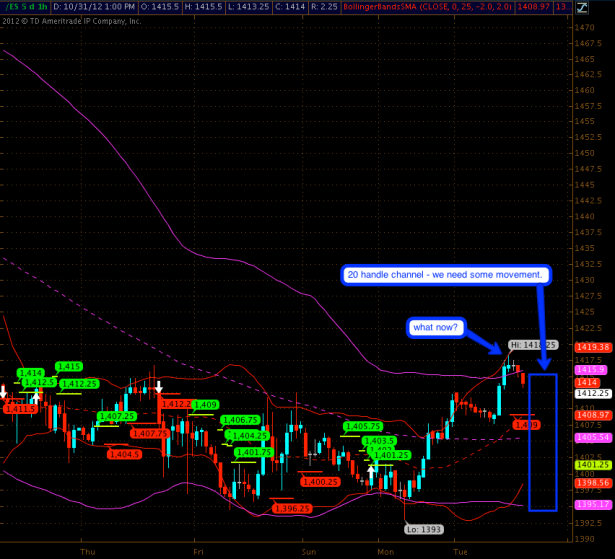
Task: Click the green 1,409 signal label
Action: point(205,405)
